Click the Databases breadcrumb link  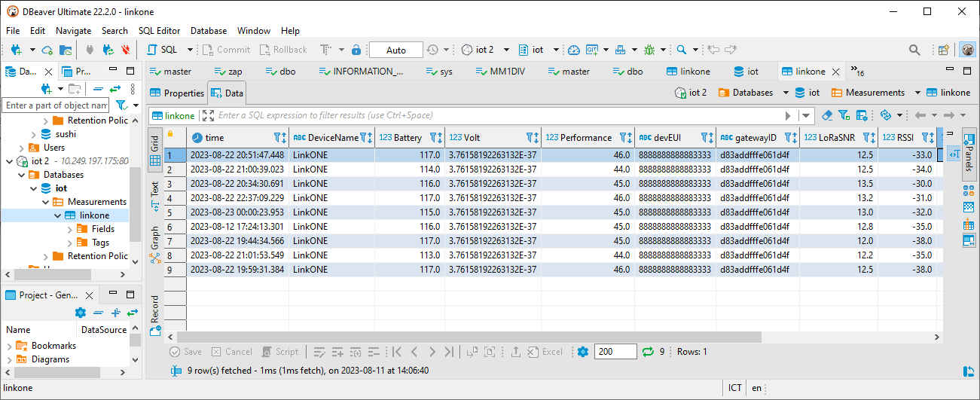click(x=746, y=93)
